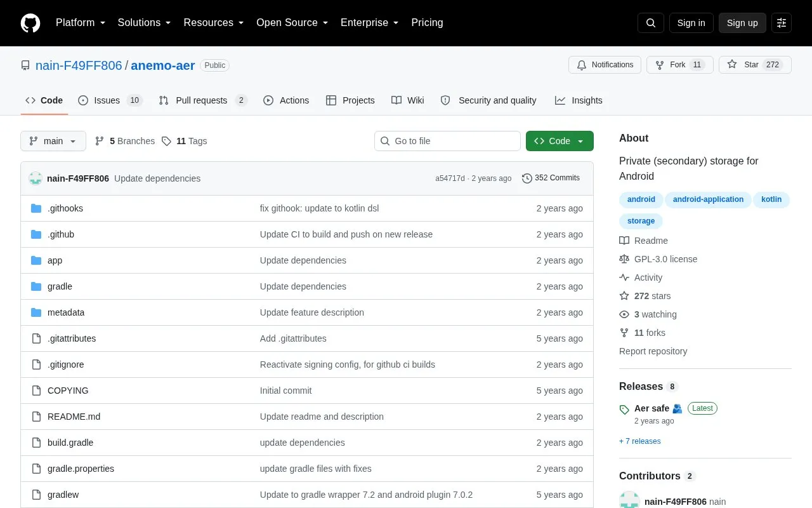Open the gradle.properties file

click(x=81, y=469)
